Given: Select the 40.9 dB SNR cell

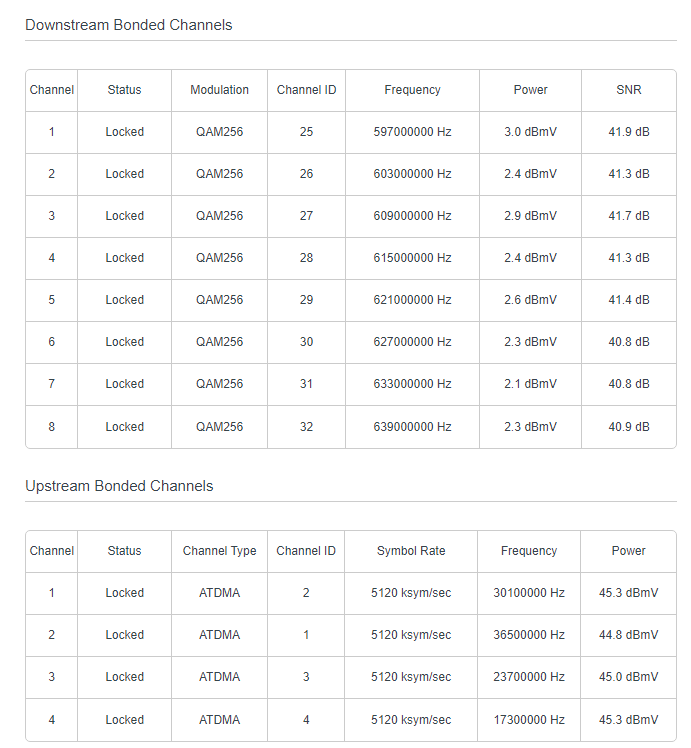Looking at the screenshot, I should click(628, 427).
